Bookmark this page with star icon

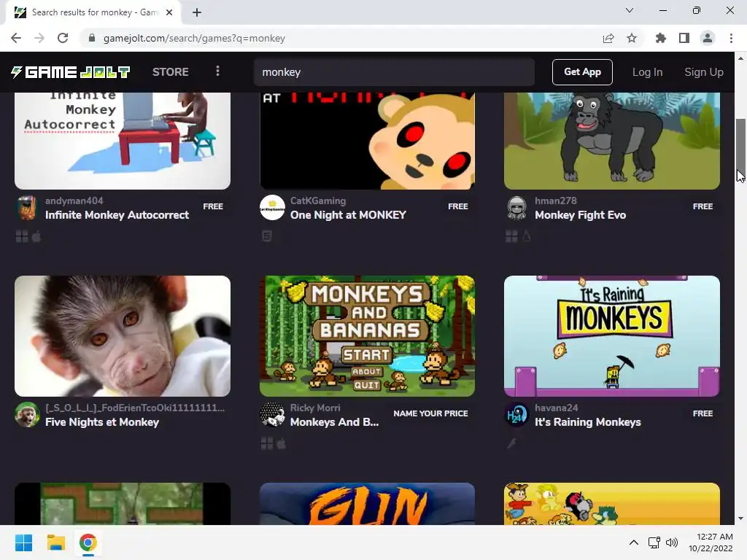click(632, 38)
